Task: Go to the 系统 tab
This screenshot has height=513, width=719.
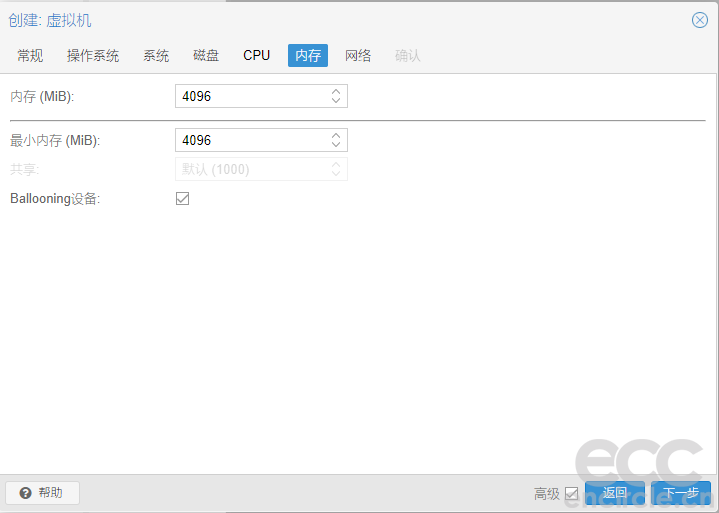Action: coord(156,55)
